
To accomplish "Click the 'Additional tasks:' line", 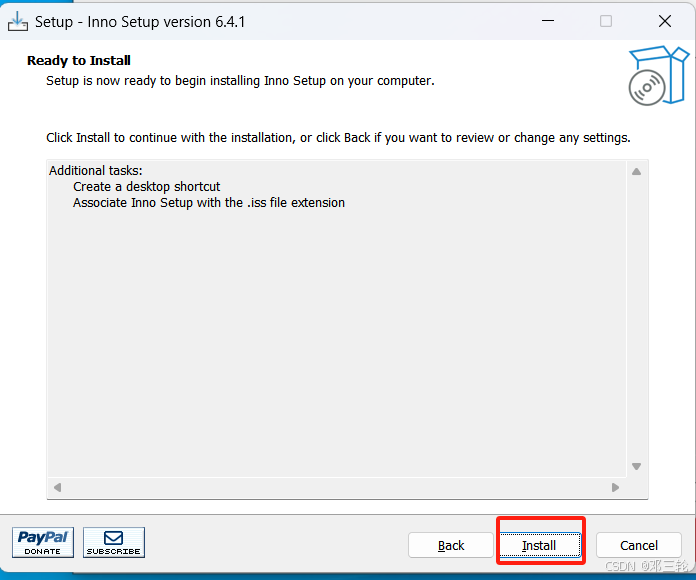I will (95, 170).
